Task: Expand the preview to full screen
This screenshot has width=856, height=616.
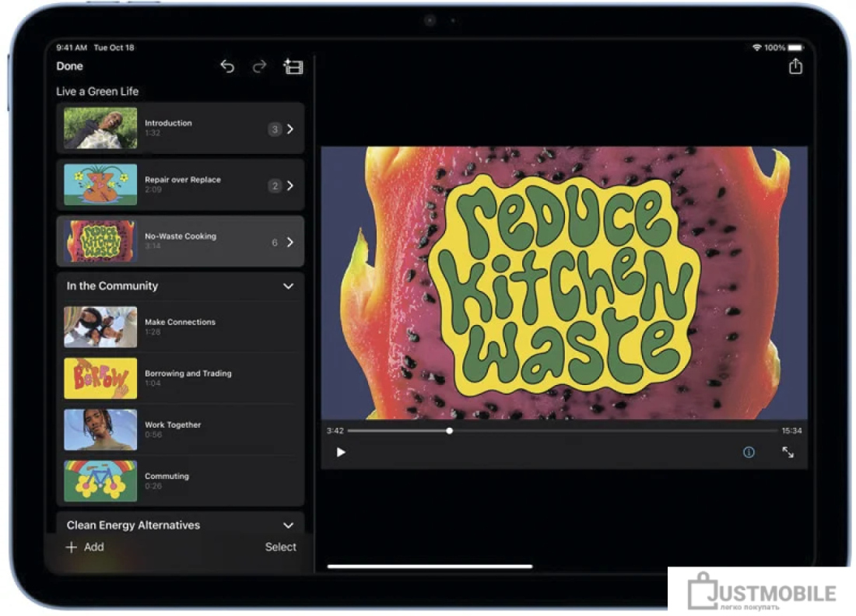Action: coord(788,452)
